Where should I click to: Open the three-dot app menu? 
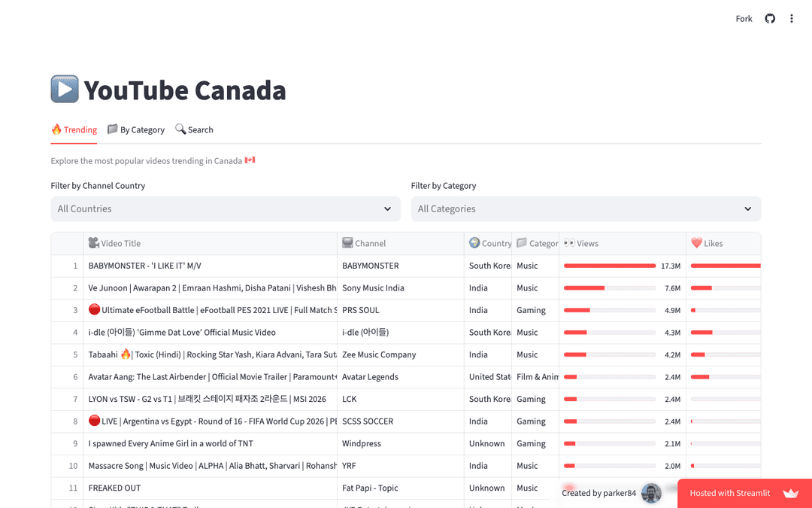point(791,19)
